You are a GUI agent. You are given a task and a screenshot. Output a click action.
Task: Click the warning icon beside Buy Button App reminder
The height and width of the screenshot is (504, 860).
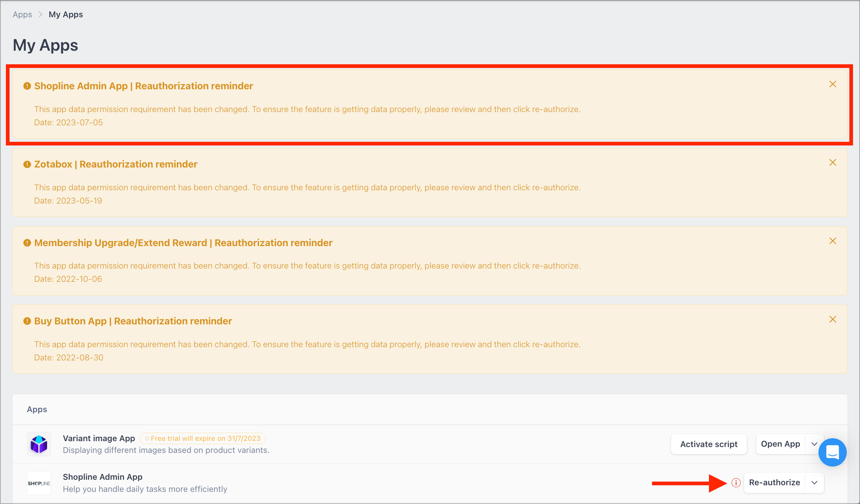pos(27,321)
